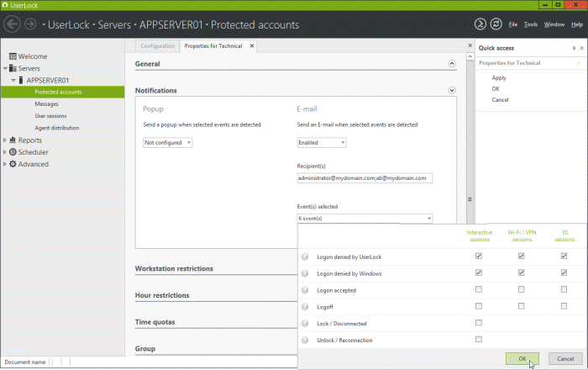Uncheck Logon denied by UserLock Wi-Fi / VPN
The width and height of the screenshot is (588, 370).
[x=522, y=256]
